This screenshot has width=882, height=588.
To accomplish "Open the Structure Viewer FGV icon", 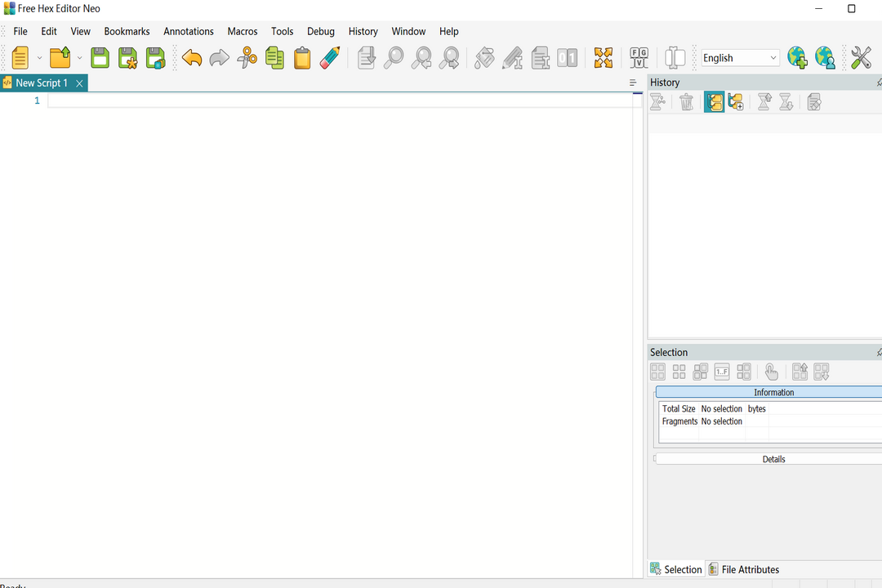I will [x=639, y=58].
